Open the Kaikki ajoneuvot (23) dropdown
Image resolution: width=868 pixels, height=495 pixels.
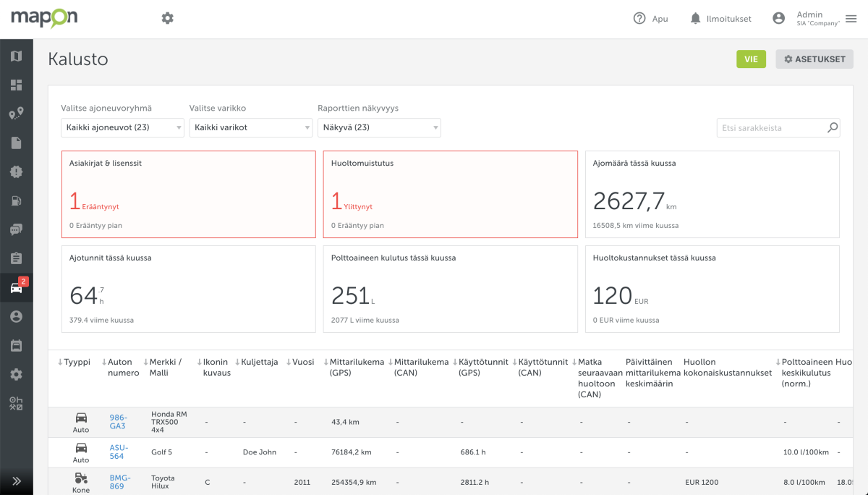(x=122, y=128)
